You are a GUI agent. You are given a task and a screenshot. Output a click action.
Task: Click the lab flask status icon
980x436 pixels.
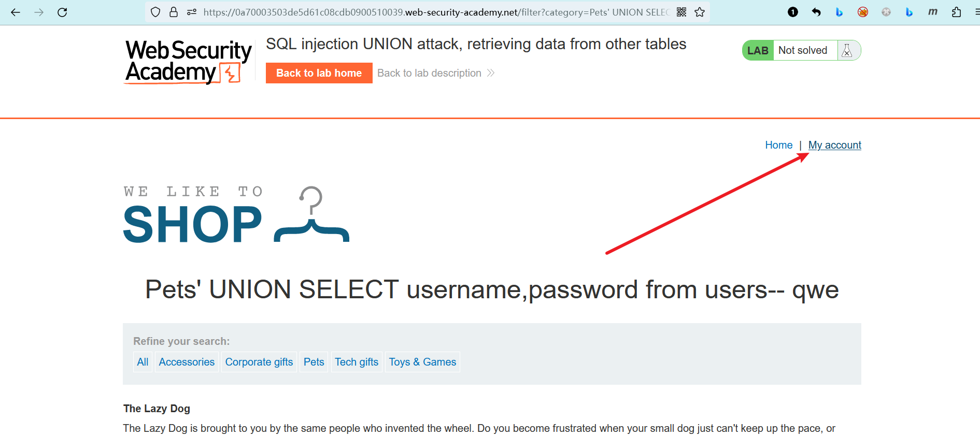pos(847,51)
